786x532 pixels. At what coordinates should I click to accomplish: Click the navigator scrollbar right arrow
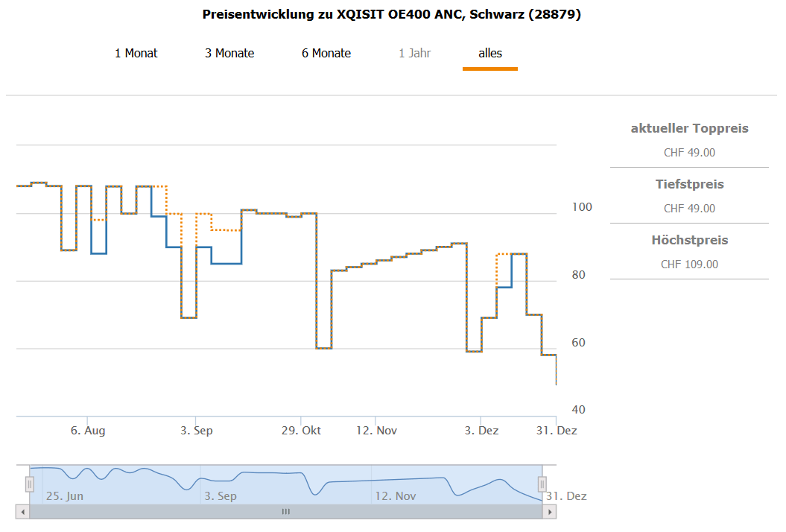click(x=550, y=512)
